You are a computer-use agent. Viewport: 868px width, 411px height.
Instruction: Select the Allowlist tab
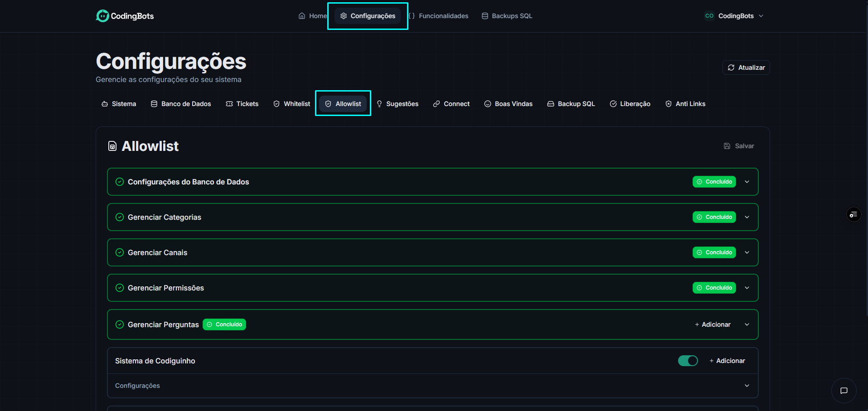click(343, 104)
